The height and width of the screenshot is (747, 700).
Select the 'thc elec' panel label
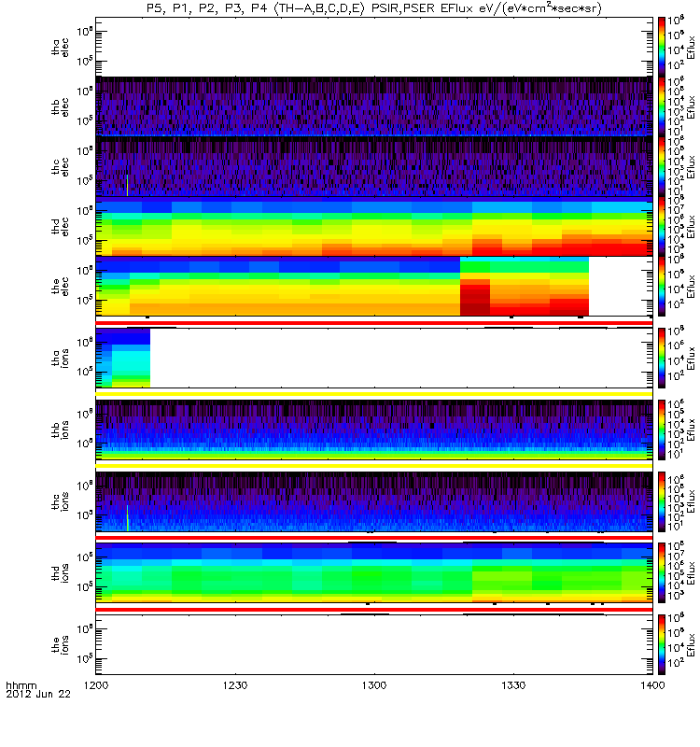tap(61, 167)
